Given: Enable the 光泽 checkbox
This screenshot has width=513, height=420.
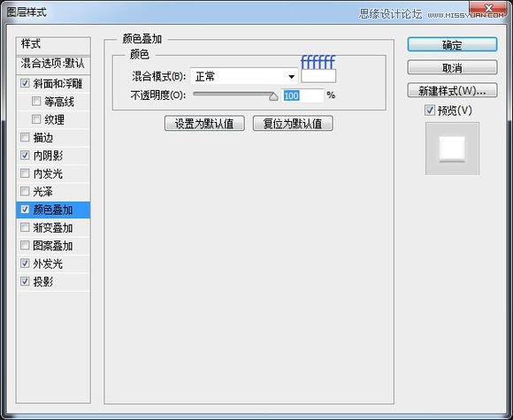Looking at the screenshot, I should pyautogui.click(x=25, y=191).
